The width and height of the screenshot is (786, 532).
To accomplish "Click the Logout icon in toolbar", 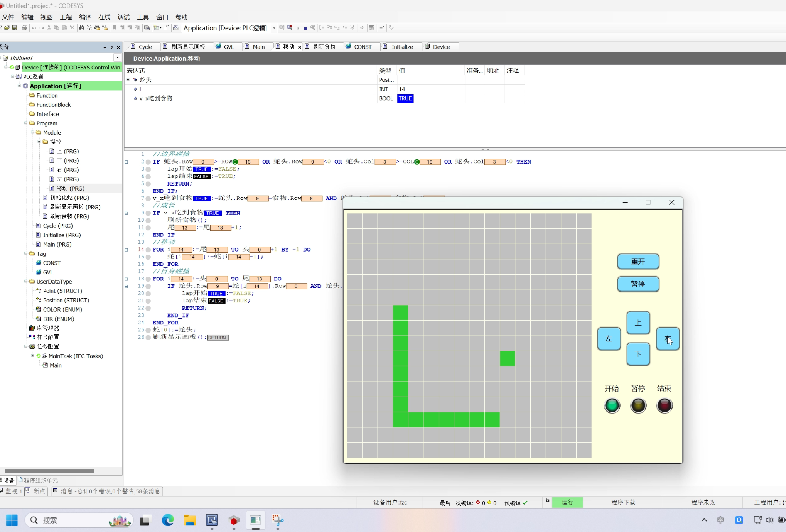I will click(290, 28).
